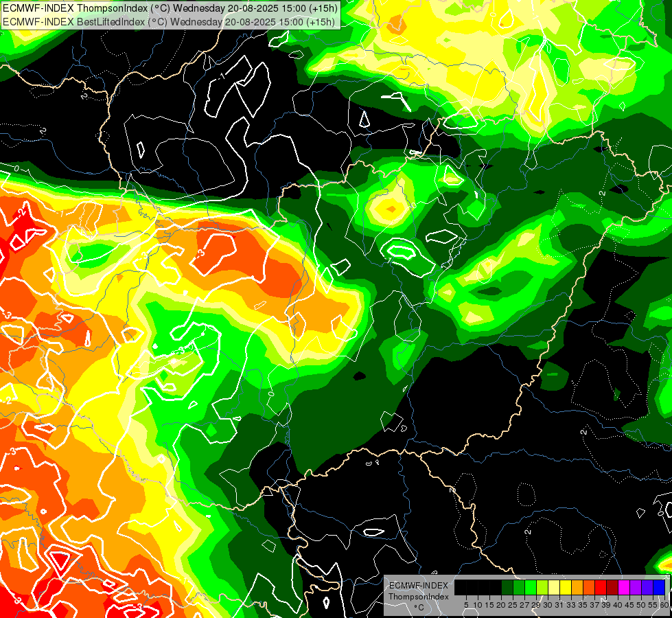Image resolution: width=672 pixels, height=618 pixels.
Task: Select the pale yellow 30–31 legend swatch
Action: click(x=554, y=587)
